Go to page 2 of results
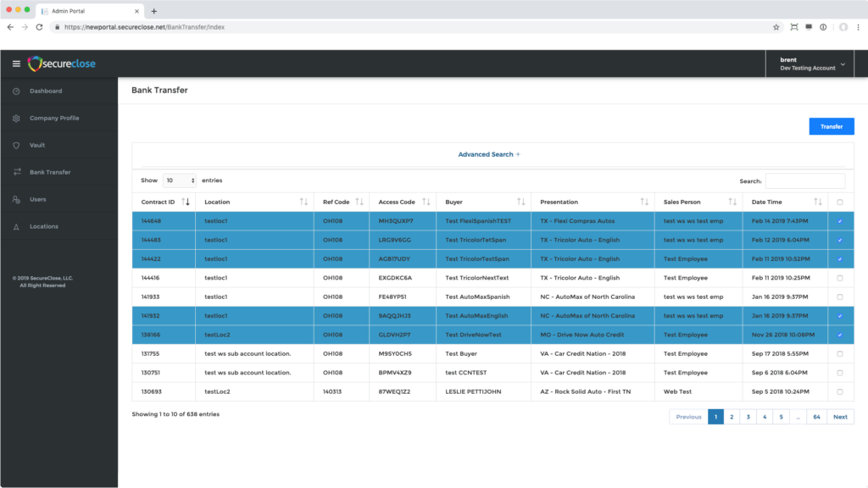The width and height of the screenshot is (868, 488). 731,417
